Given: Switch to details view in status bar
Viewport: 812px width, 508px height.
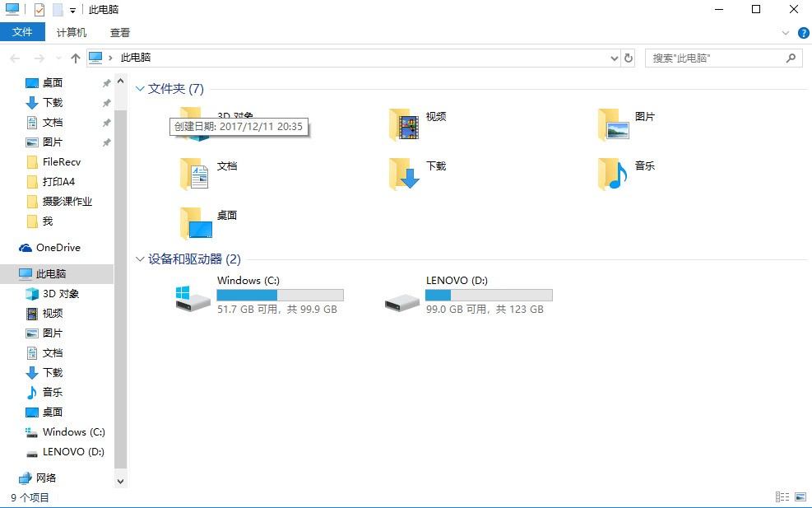Looking at the screenshot, I should [782, 497].
